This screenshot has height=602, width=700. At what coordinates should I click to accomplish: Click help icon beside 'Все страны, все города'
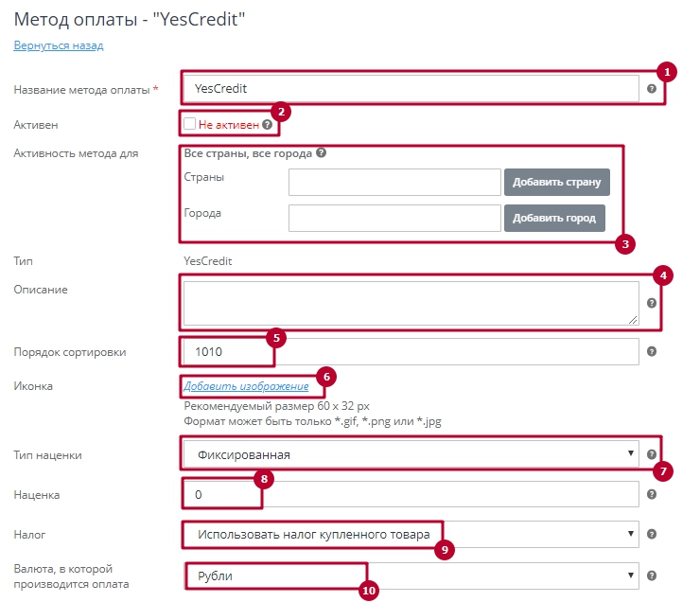tap(322, 152)
